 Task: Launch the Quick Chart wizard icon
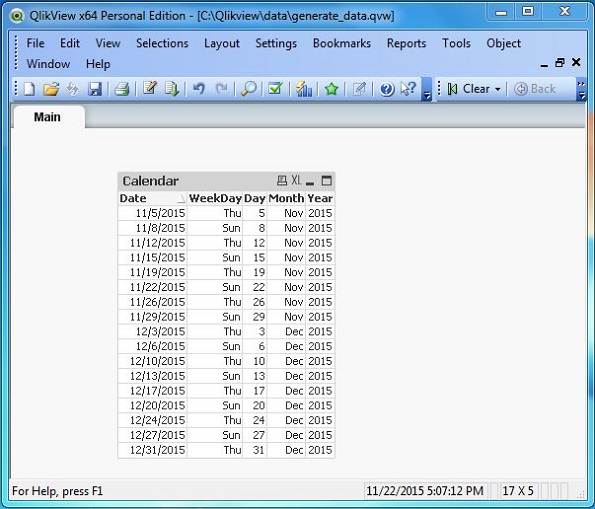[304, 89]
